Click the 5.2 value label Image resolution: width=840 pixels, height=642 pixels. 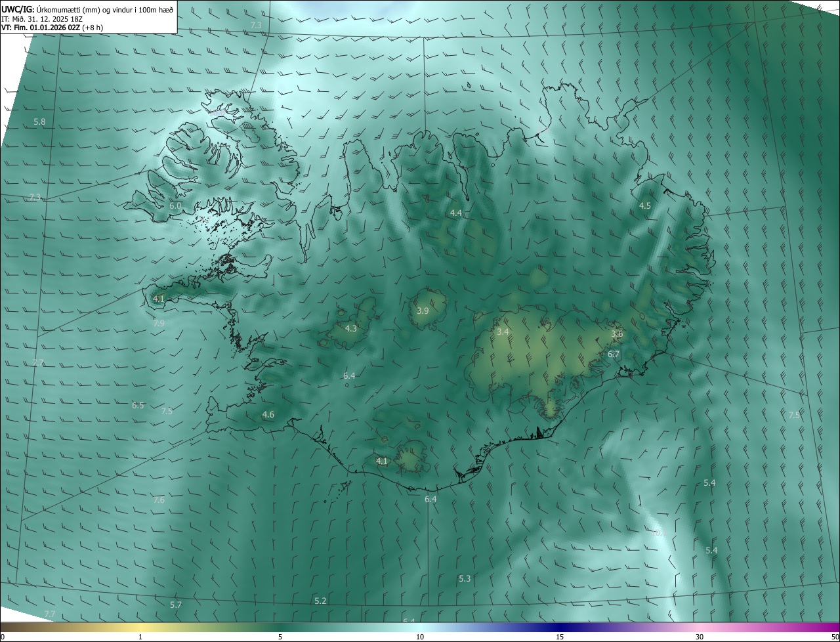320,601
